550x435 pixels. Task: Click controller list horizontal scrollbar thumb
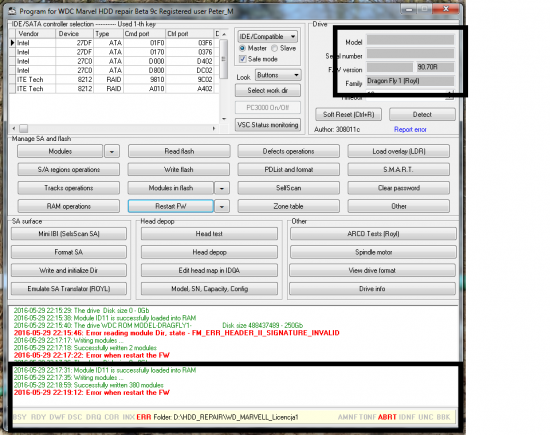(24, 128)
